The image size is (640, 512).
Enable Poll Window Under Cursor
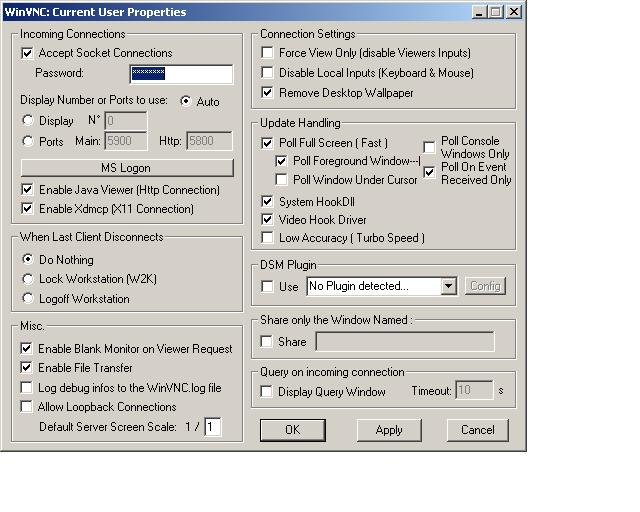point(281,180)
